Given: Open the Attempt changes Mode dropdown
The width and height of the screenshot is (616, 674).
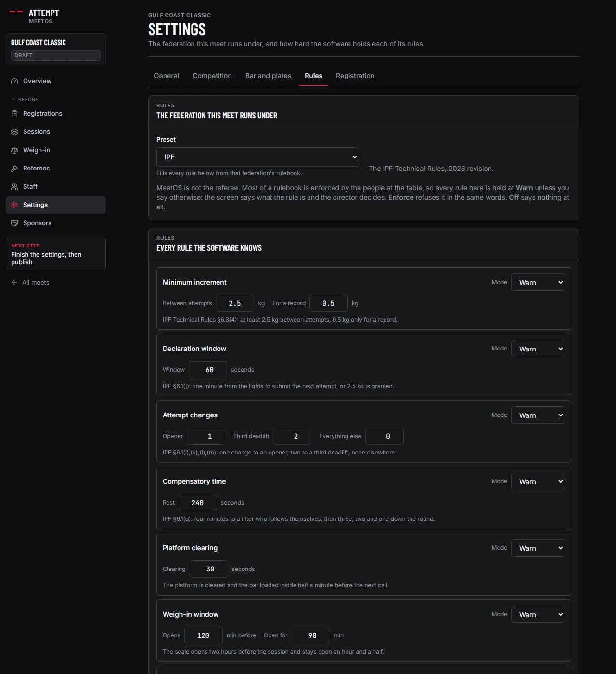Looking at the screenshot, I should pos(538,415).
